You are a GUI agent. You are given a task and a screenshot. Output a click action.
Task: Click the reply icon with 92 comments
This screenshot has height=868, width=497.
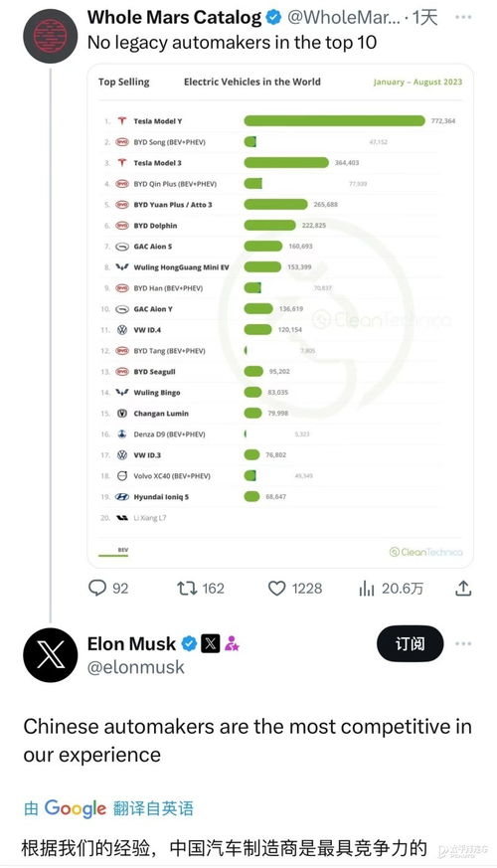[97, 588]
